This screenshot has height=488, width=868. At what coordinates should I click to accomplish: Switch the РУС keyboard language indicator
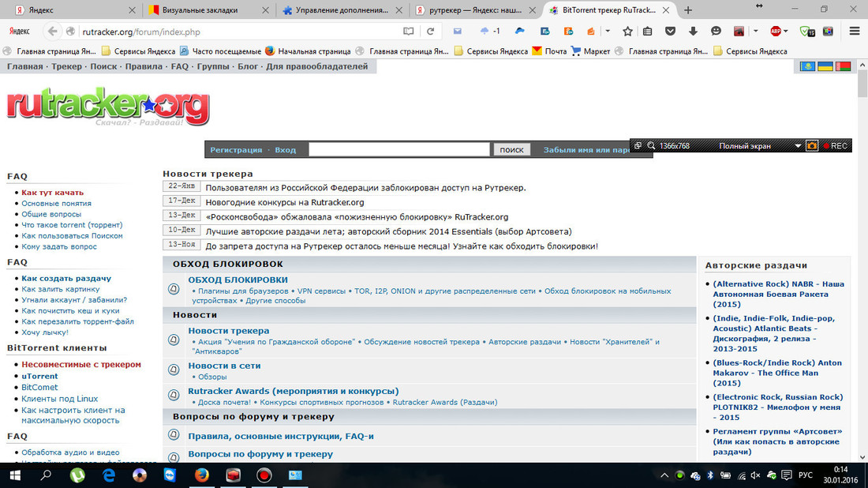[806, 475]
